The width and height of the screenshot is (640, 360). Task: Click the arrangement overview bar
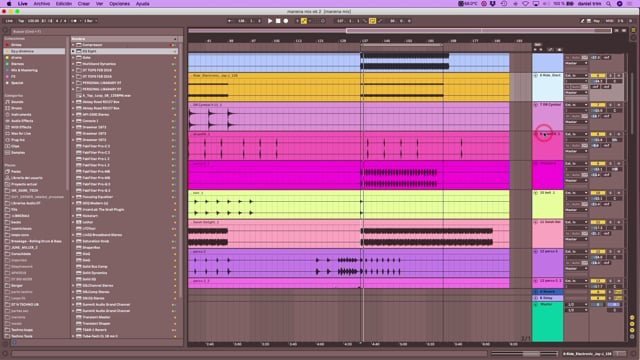click(400, 31)
